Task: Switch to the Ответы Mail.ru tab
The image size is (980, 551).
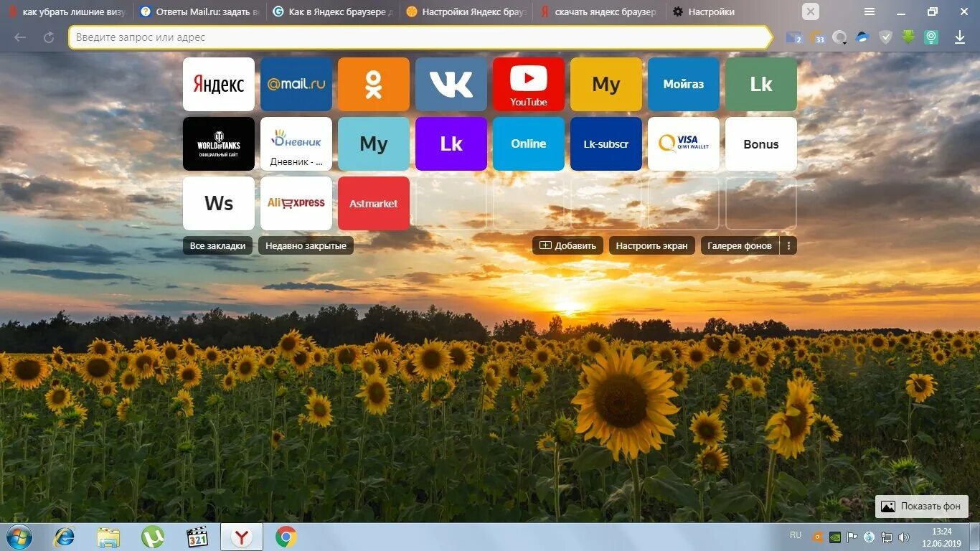Action: [199, 11]
